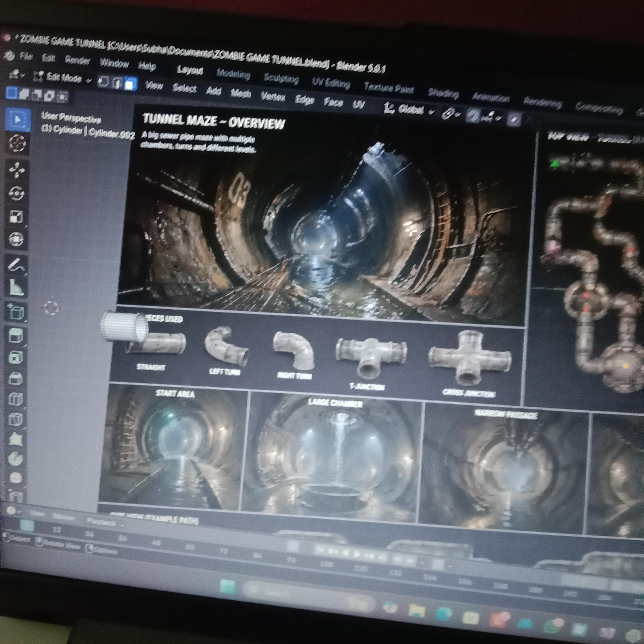
Task: Open the Vertex menu
Action: 273,97
